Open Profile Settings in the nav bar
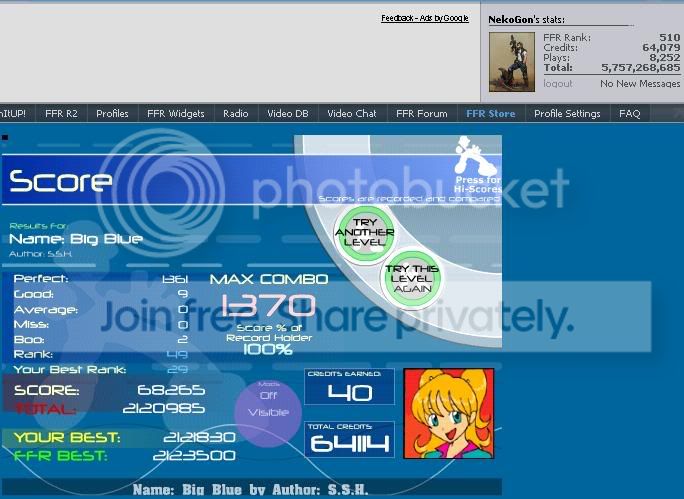Screen dimensions: 684x499 click(x=567, y=114)
